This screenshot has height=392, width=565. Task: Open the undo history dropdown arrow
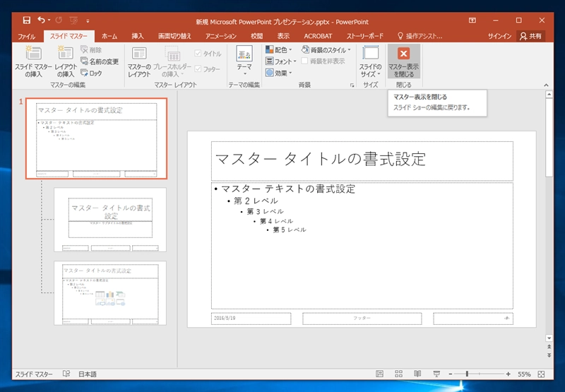[49, 20]
